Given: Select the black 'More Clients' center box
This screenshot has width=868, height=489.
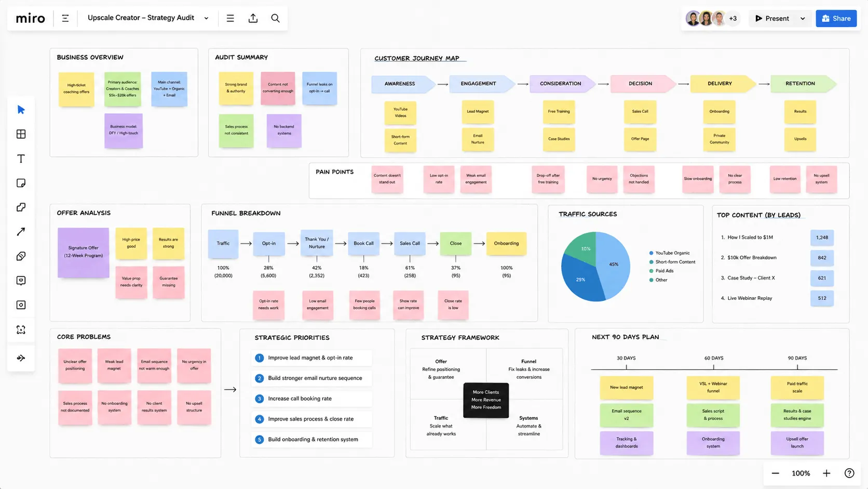Looking at the screenshot, I should coord(486,400).
